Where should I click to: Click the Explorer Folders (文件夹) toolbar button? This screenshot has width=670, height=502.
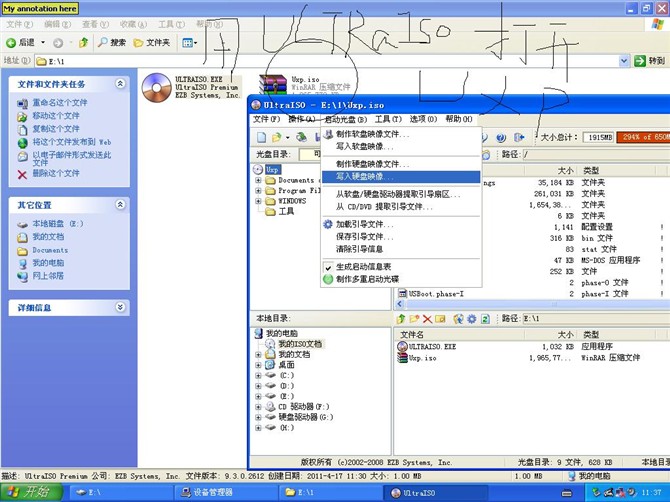coord(152,42)
